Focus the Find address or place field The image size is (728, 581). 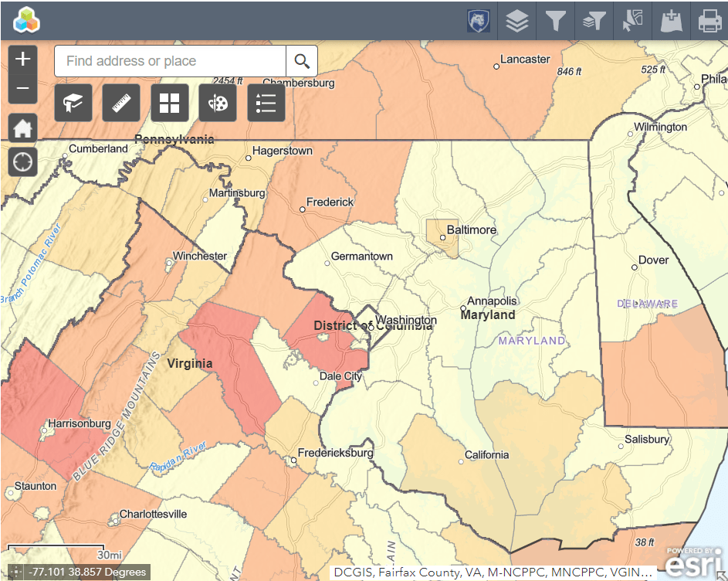[x=170, y=61]
